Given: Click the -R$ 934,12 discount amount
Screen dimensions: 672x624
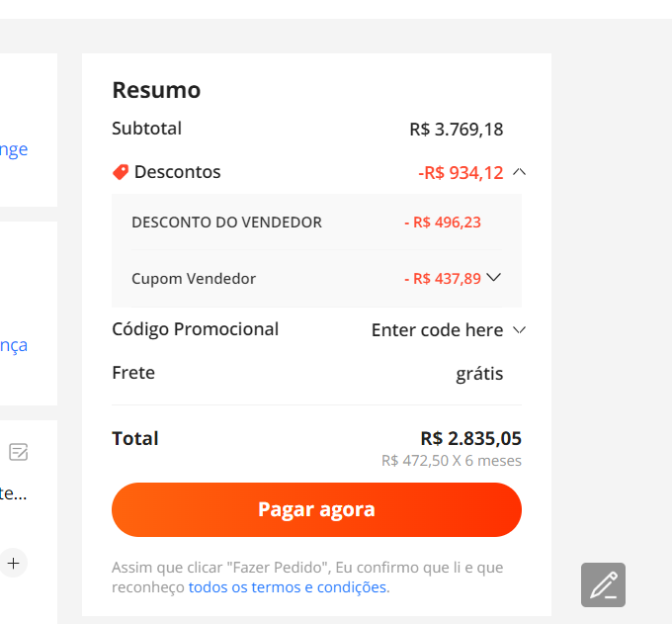Looking at the screenshot, I should point(461,173).
